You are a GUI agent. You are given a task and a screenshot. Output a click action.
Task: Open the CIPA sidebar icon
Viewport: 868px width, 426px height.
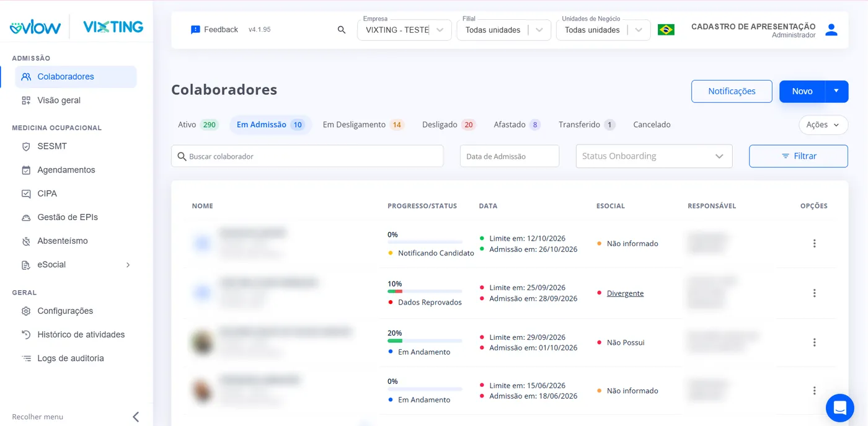(26, 193)
